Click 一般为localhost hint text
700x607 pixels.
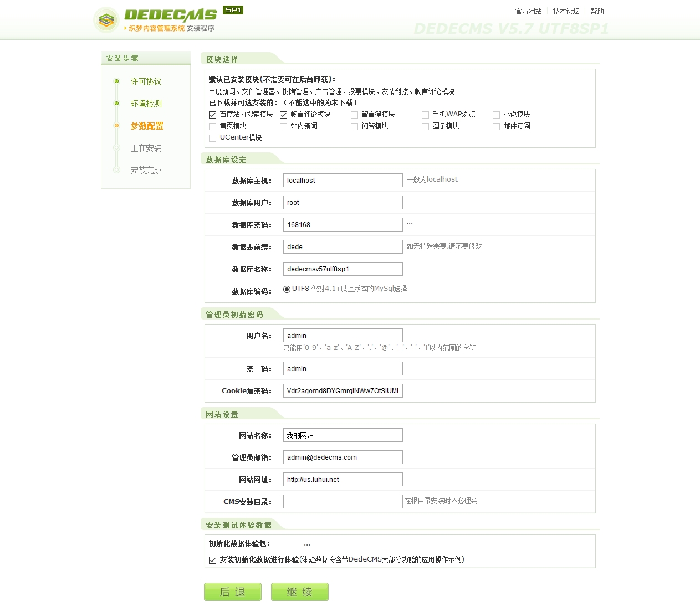tap(432, 179)
